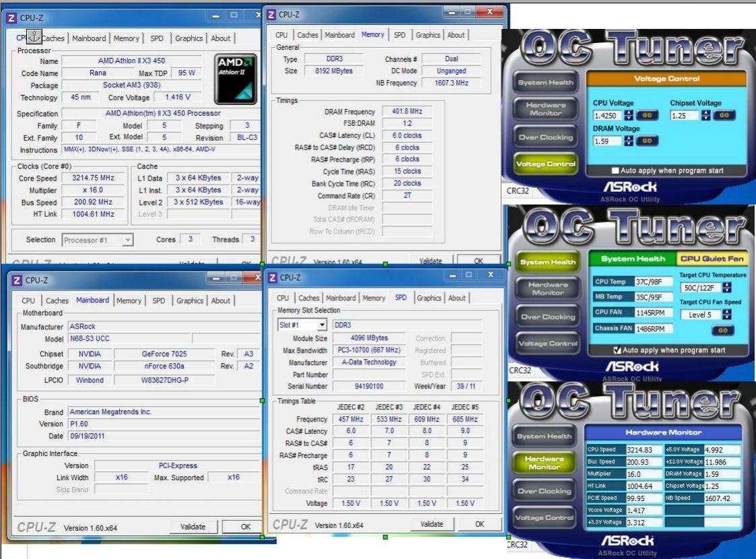Click OK in the Memory CPU-Z window
The height and width of the screenshot is (559, 756).
pyautogui.click(x=479, y=260)
